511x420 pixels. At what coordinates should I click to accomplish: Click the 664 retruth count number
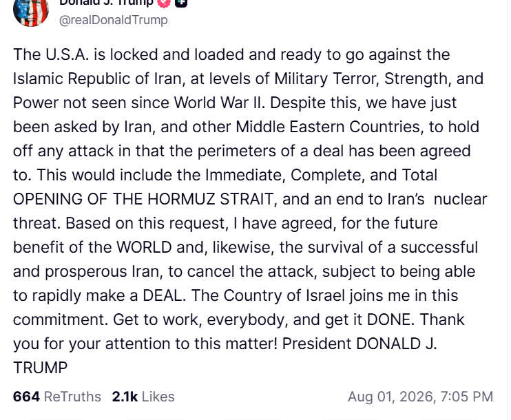pos(26,397)
